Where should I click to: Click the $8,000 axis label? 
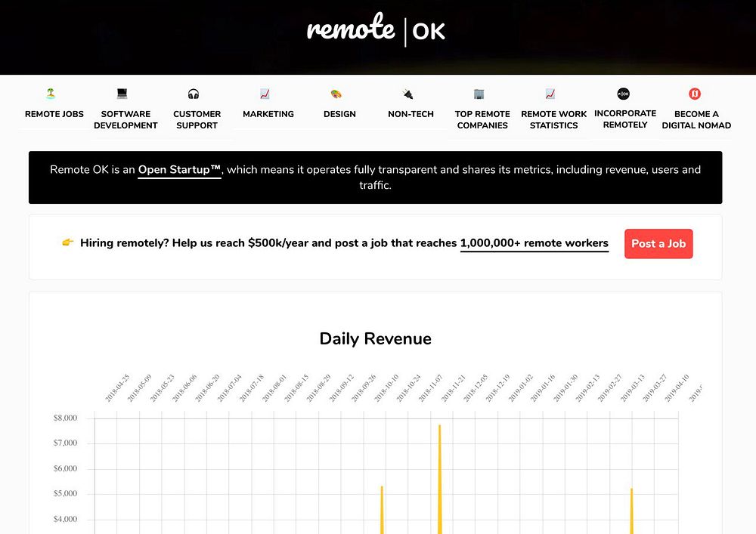(65, 418)
